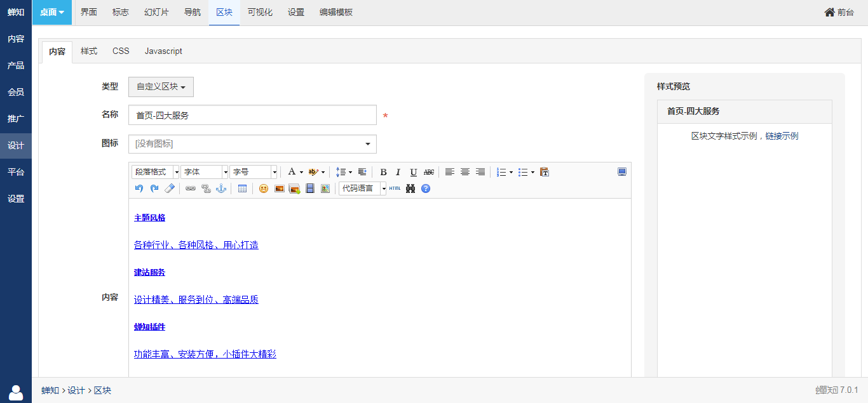Open the editor help icon
This screenshot has height=403, width=868.
pos(426,188)
